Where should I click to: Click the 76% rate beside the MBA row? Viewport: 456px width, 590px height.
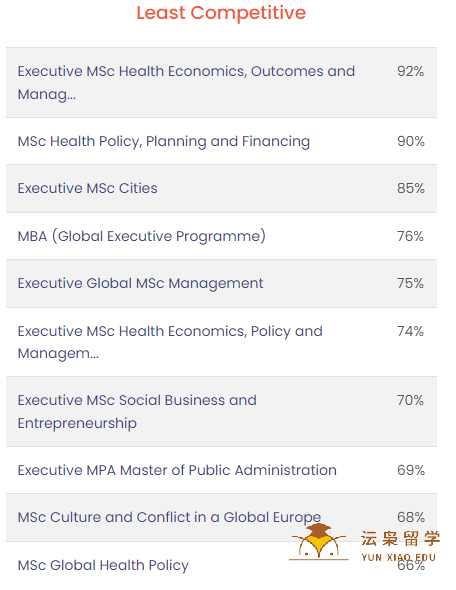[x=410, y=236]
